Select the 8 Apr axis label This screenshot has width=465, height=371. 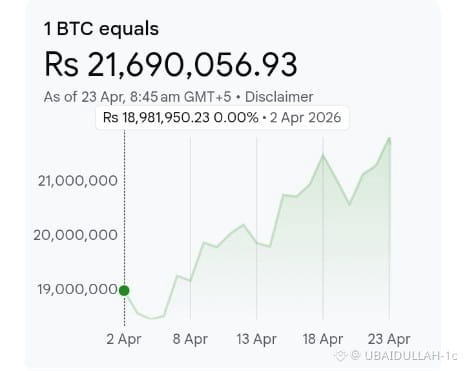190,339
